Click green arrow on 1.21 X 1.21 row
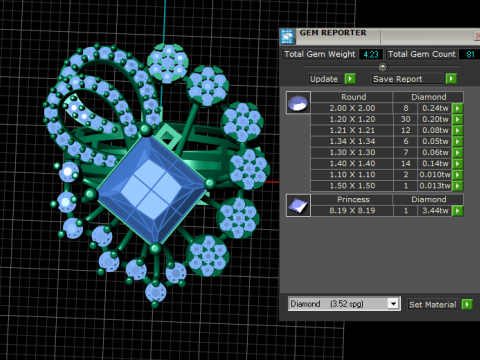480x360 pixels. coord(457,130)
